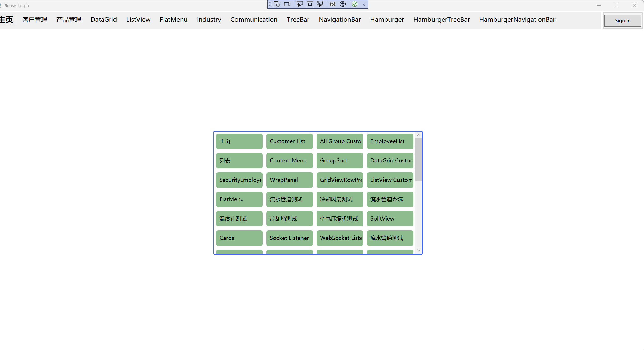Click the scroll up arrow in tile list
Image resolution: width=644 pixels, height=350 pixels.
pyautogui.click(x=419, y=135)
